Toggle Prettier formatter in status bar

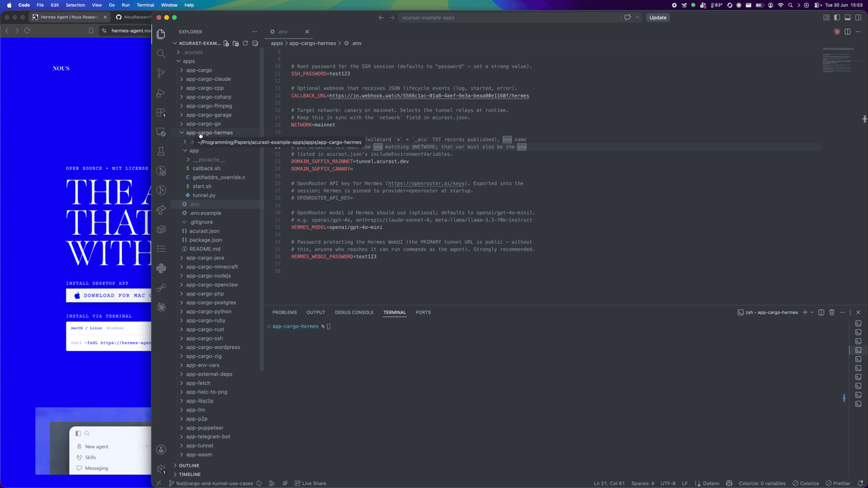click(838, 483)
